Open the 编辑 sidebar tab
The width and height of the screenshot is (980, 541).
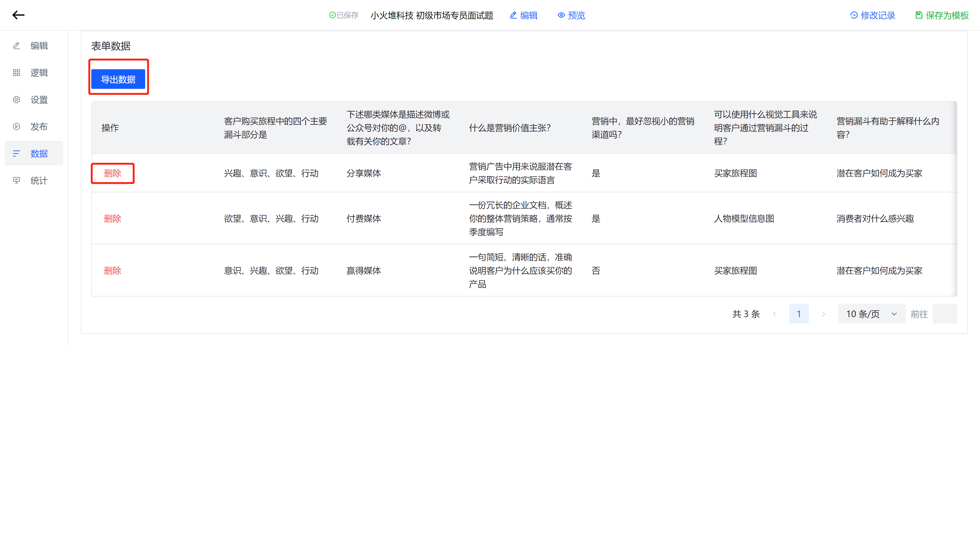click(34, 46)
